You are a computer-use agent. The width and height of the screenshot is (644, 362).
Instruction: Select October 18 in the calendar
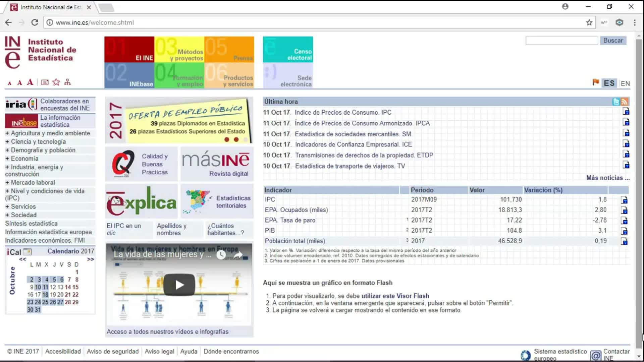point(45,295)
